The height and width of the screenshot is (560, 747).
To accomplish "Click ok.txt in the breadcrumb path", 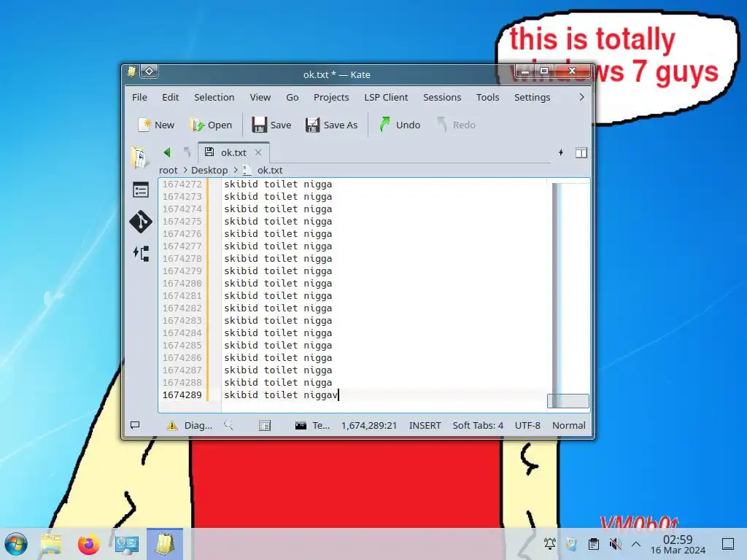I will coord(270,170).
